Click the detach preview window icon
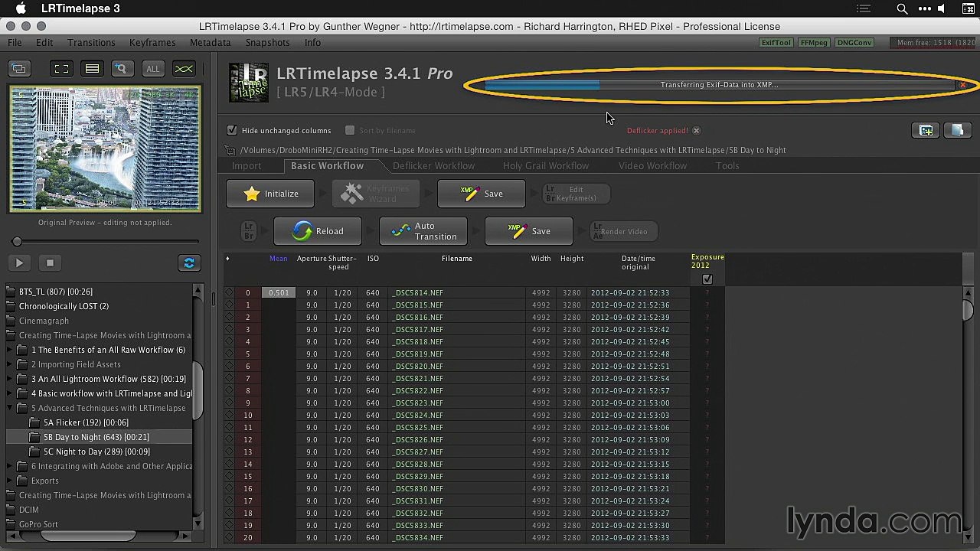Screen dimensions: 980x551 19,69
